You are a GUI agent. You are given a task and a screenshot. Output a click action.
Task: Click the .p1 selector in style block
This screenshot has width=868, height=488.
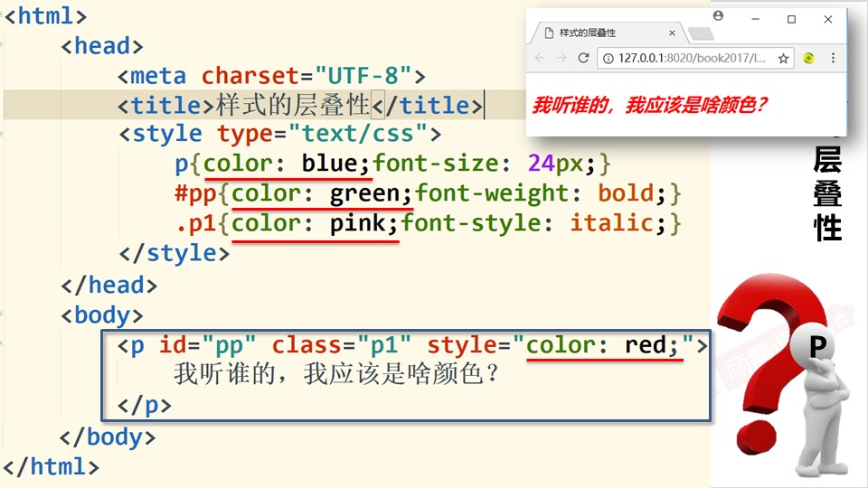[x=195, y=223]
